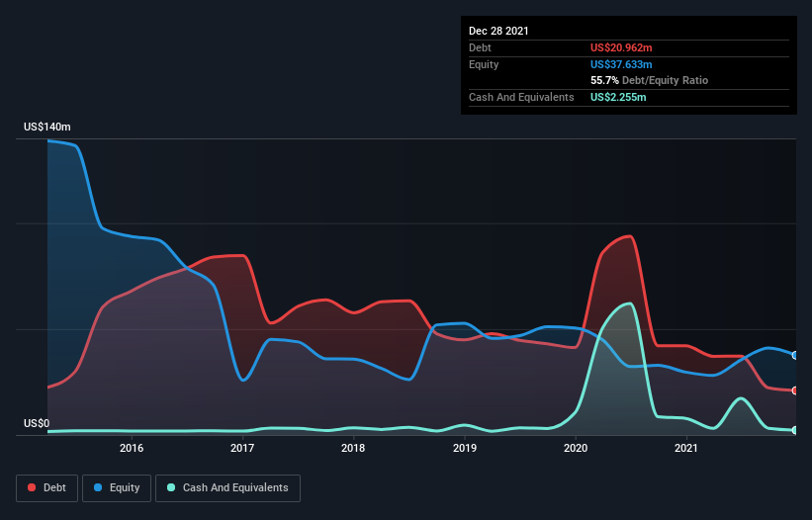
Task: Click the 2020 x-axis label
Action: pos(576,448)
